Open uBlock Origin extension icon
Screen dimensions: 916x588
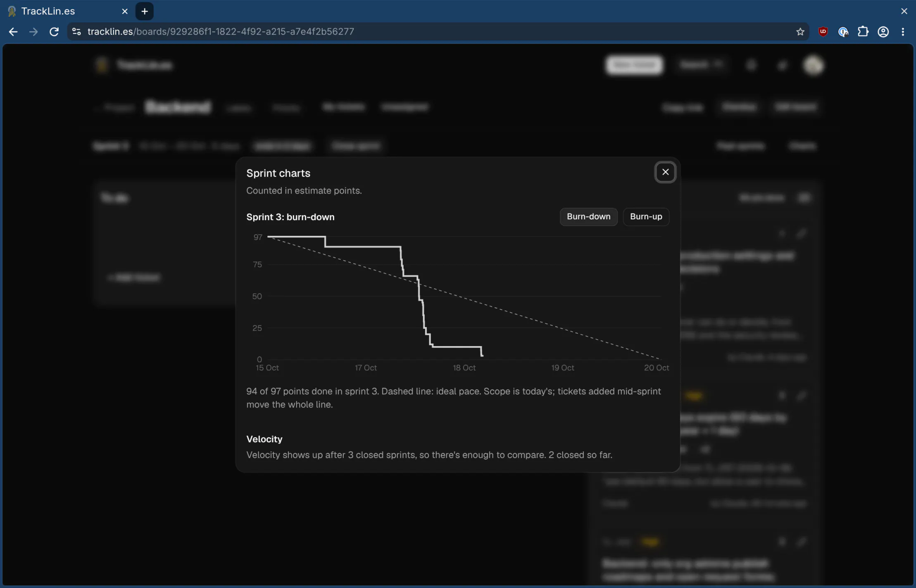[823, 32]
